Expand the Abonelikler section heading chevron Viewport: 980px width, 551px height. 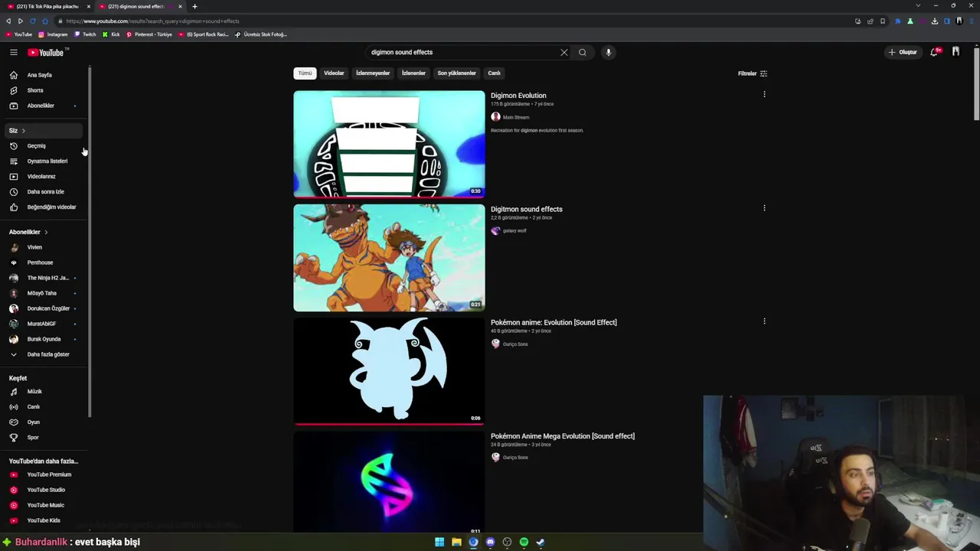(46, 232)
